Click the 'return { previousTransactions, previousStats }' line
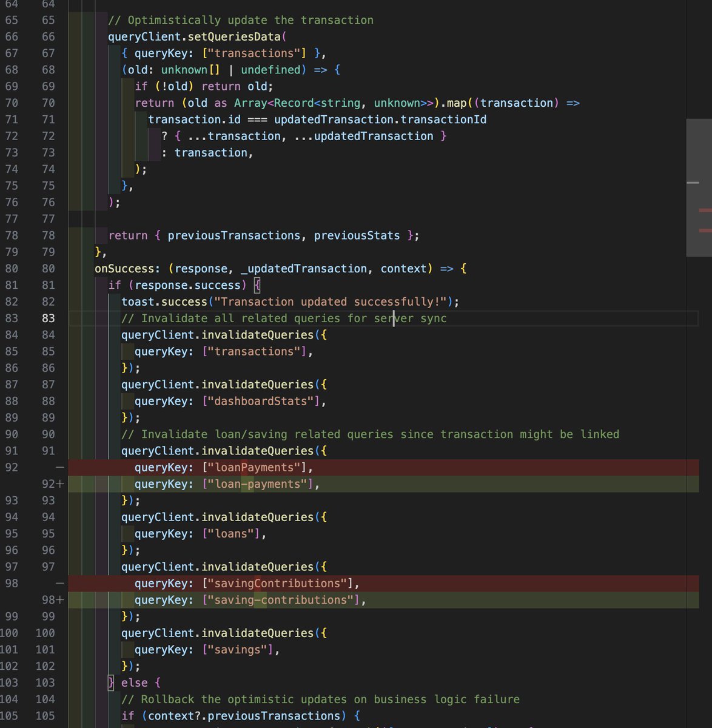The width and height of the screenshot is (712, 728). coord(264,235)
